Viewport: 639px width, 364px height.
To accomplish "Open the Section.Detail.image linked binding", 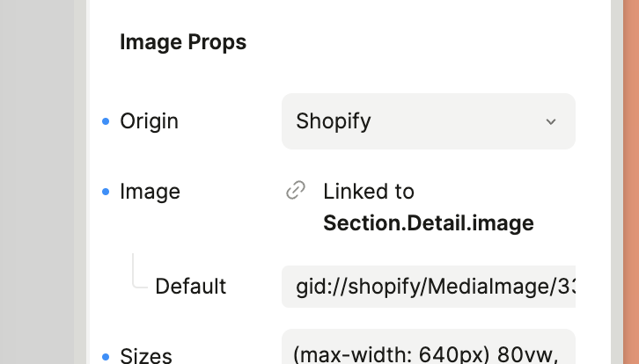I will (428, 223).
